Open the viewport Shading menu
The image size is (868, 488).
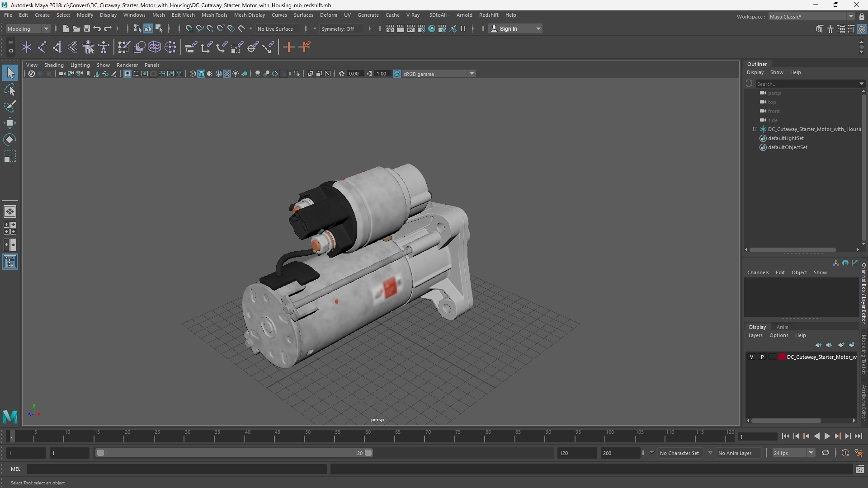click(x=54, y=65)
